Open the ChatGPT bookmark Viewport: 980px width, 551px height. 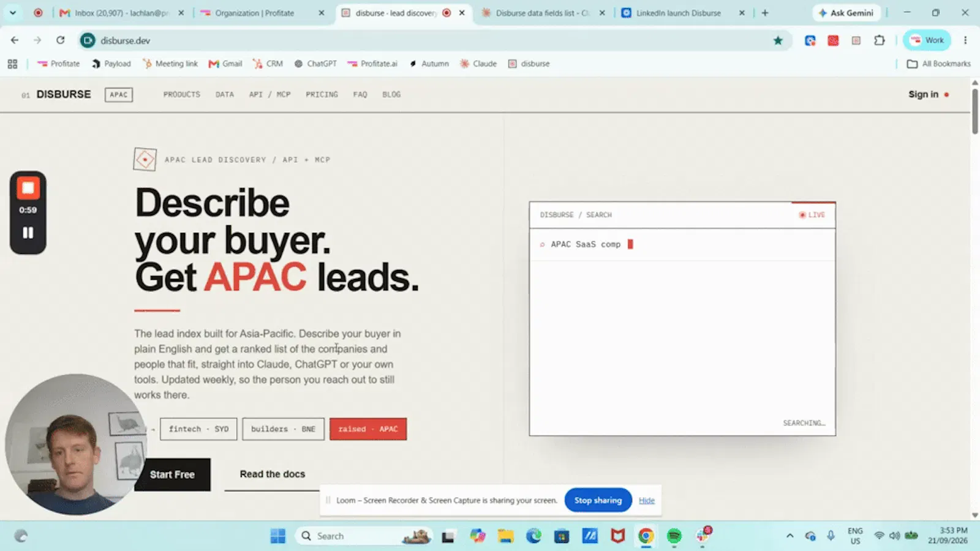315,64
